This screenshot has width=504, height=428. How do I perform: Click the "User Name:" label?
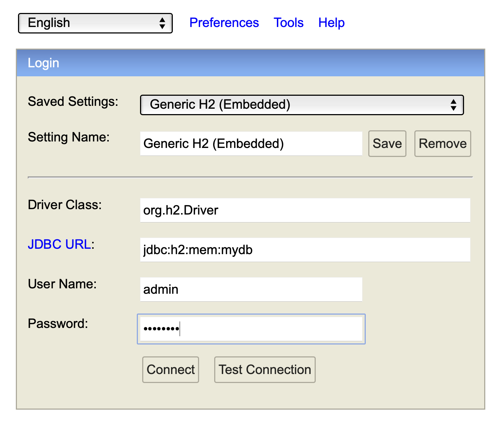tap(62, 284)
